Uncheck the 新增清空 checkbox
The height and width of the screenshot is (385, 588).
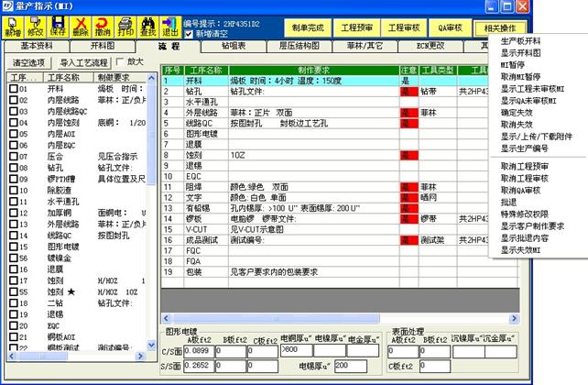pyautogui.click(x=190, y=34)
